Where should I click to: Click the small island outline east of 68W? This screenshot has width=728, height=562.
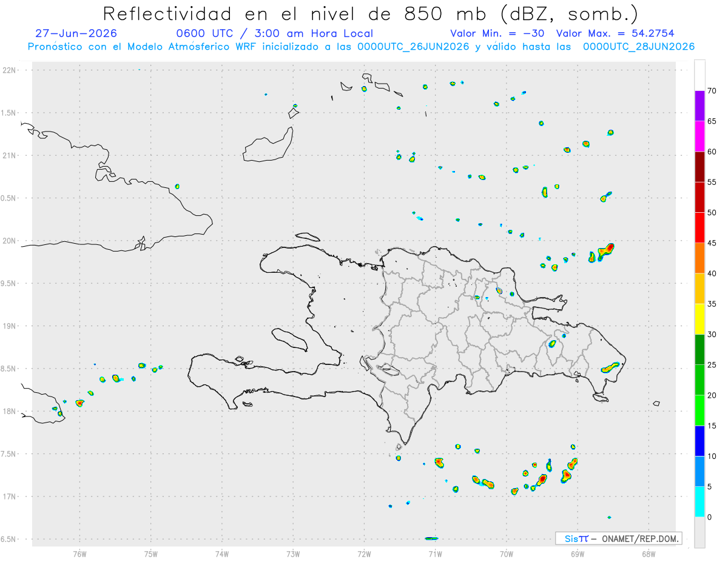[656, 403]
